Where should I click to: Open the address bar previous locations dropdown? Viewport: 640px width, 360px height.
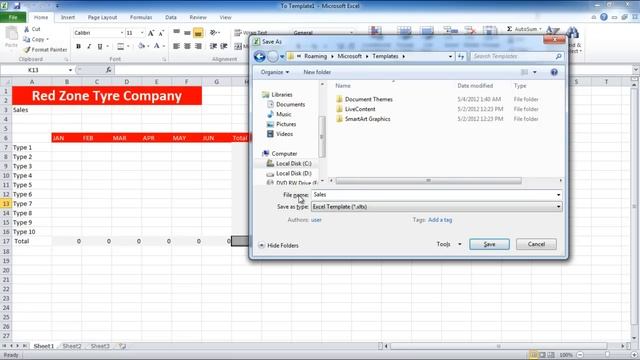450,56
